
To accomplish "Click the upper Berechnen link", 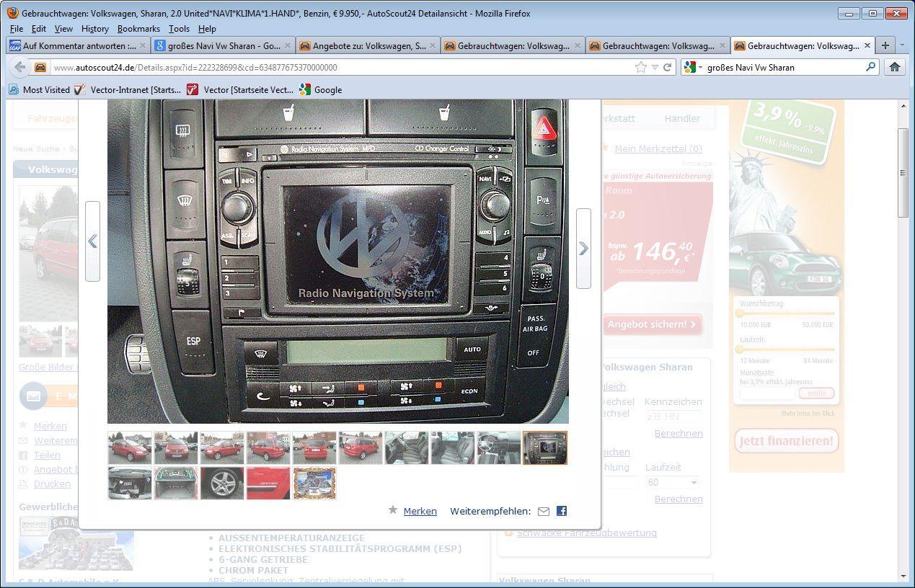I will coord(678,433).
